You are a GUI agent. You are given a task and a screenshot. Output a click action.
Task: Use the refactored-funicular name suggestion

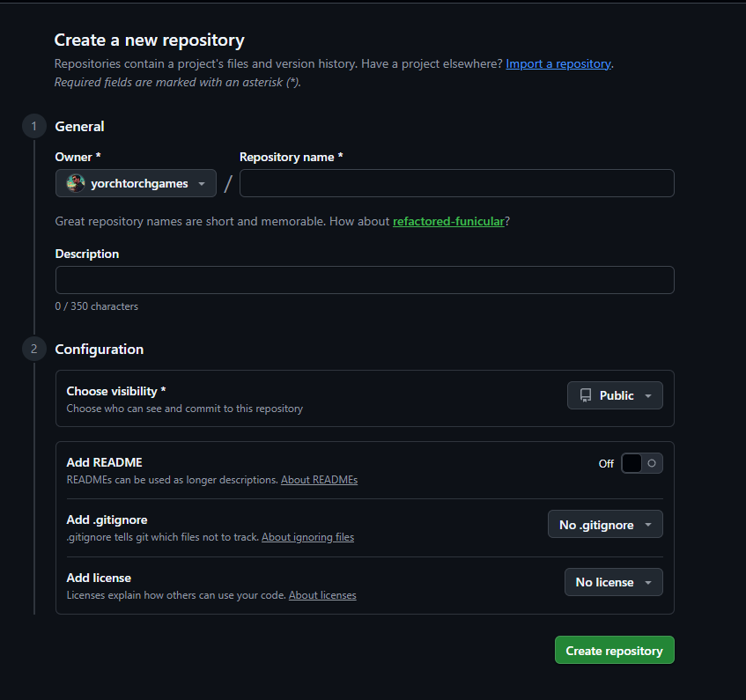448,221
